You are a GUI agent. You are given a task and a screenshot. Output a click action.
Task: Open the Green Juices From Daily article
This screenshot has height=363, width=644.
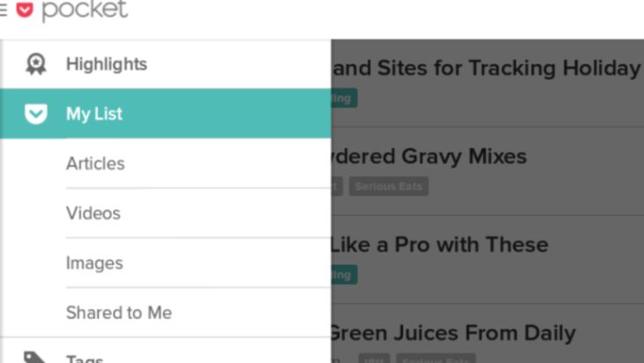point(453,333)
